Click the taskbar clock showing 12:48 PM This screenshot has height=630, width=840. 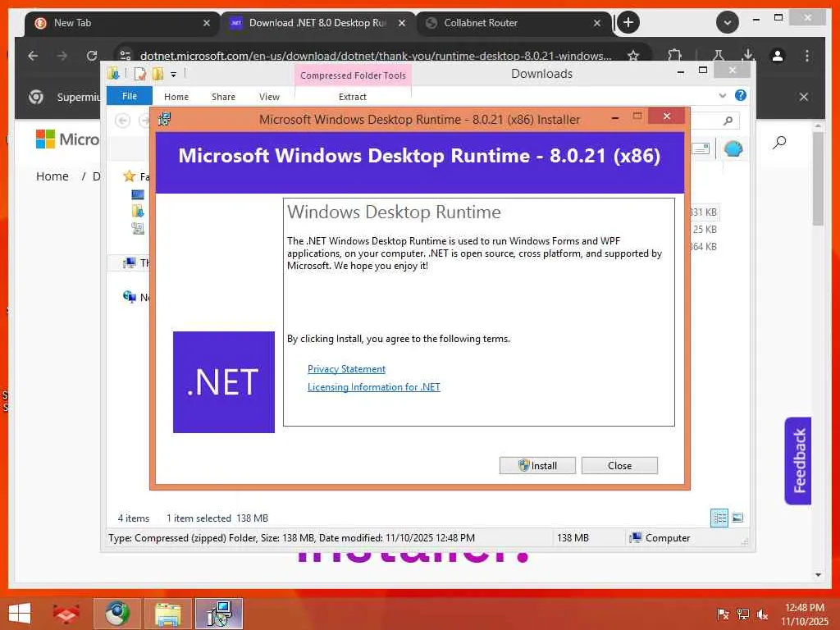click(x=805, y=614)
